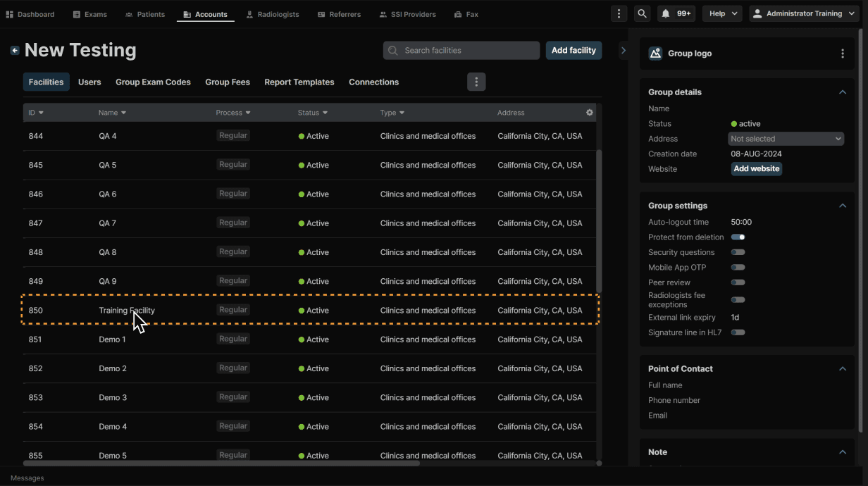Open Status column filter arrow

point(325,113)
